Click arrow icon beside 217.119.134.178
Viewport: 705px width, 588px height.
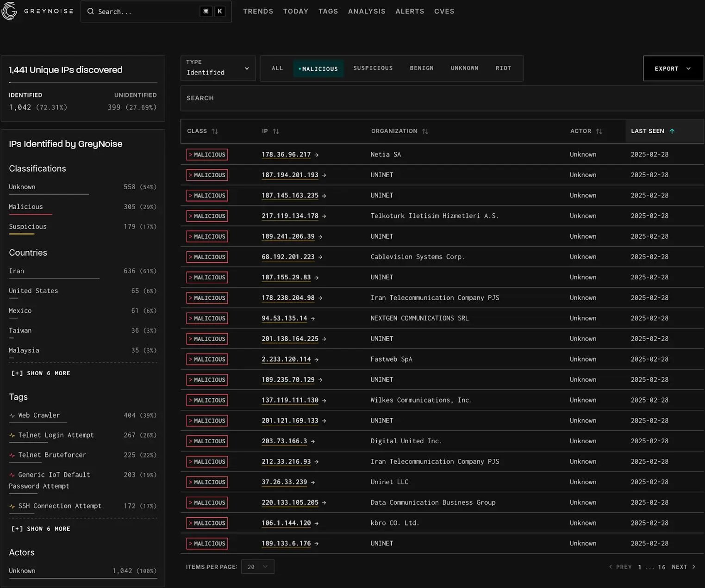pyautogui.click(x=324, y=216)
